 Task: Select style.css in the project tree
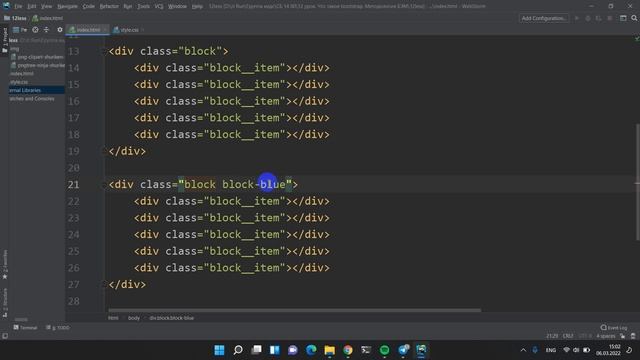pyautogui.click(x=19, y=82)
